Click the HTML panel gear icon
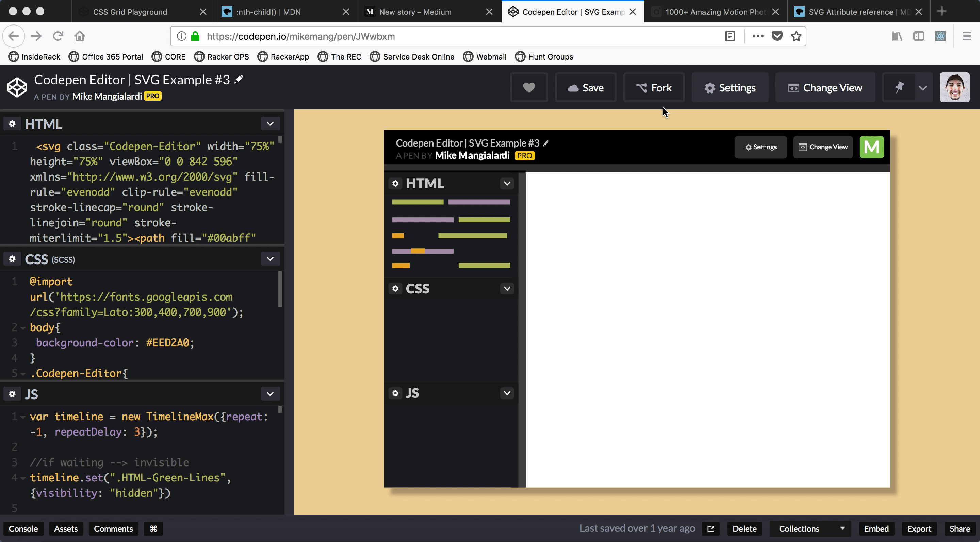980x542 pixels. pyautogui.click(x=12, y=123)
